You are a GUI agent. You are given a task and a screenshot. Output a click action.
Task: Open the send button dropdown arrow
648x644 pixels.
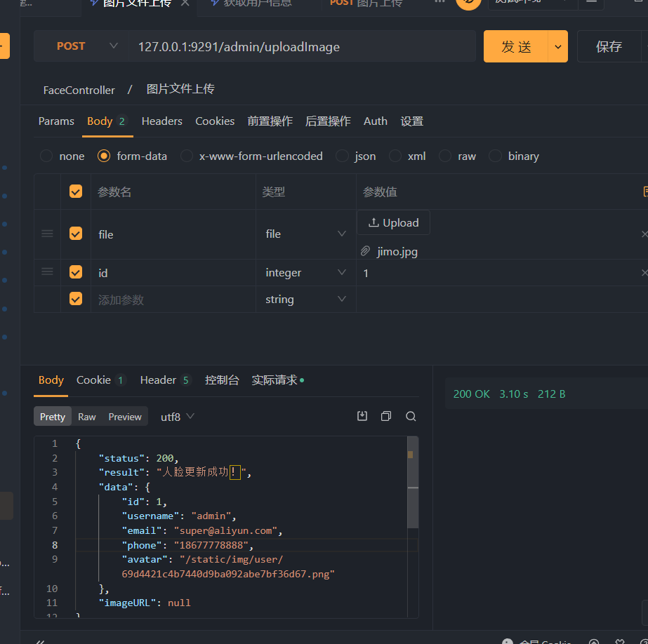click(558, 46)
